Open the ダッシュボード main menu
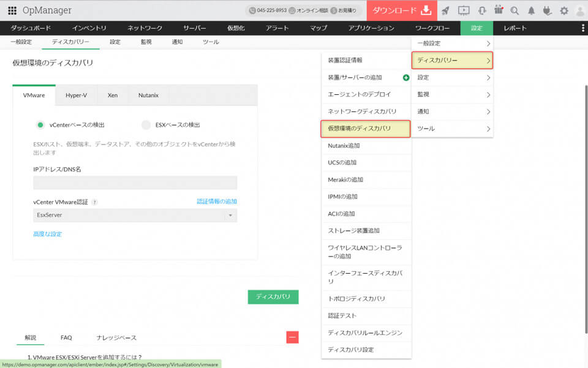Viewport: 588px width, 368px height. 31,28
